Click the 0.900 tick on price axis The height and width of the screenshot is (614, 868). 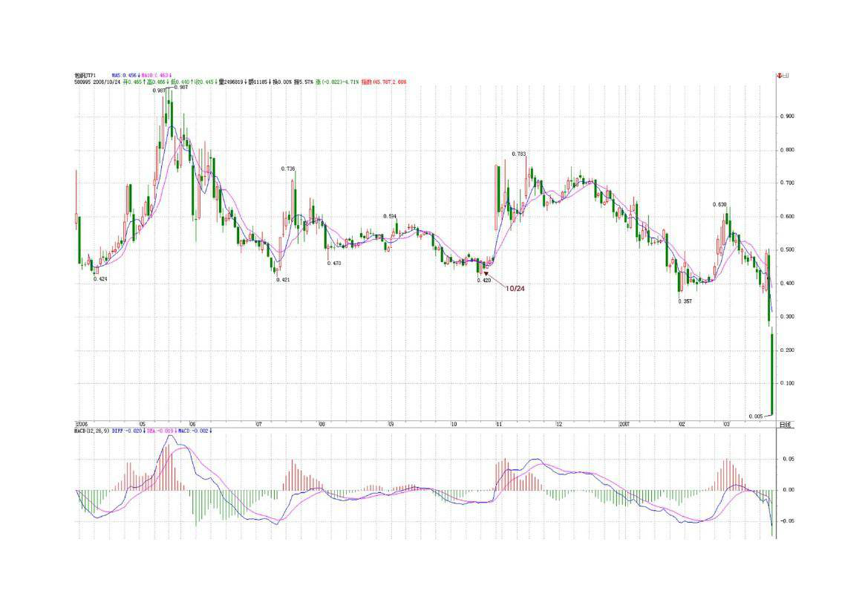(787, 117)
